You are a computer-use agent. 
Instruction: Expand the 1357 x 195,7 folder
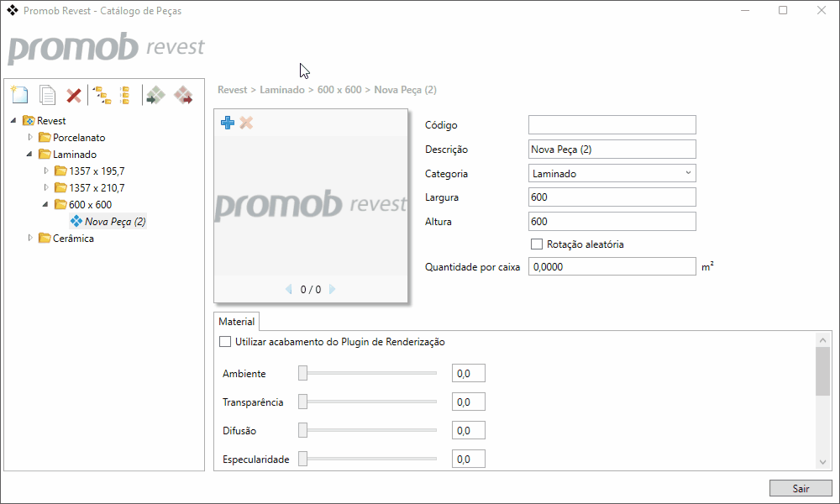click(x=46, y=171)
